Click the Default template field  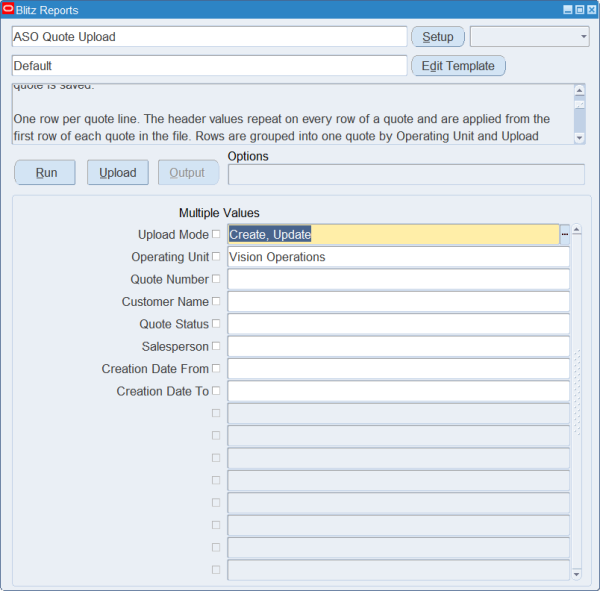(209, 66)
